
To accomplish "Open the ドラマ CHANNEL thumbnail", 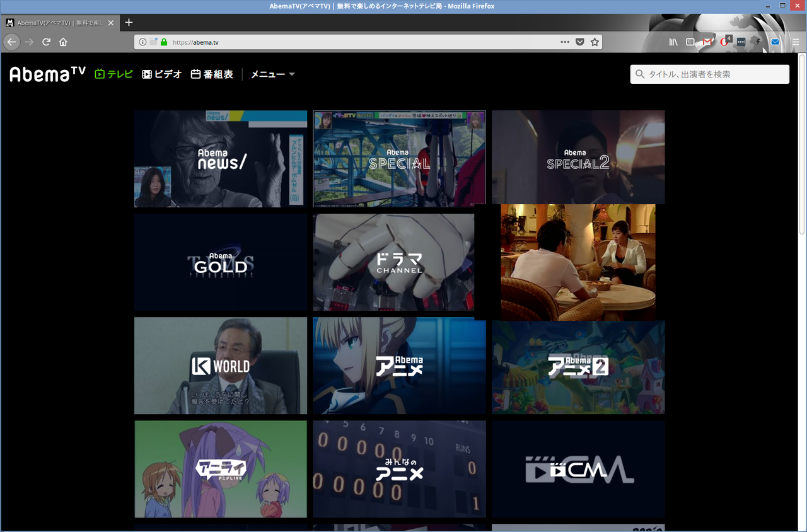I will point(394,262).
